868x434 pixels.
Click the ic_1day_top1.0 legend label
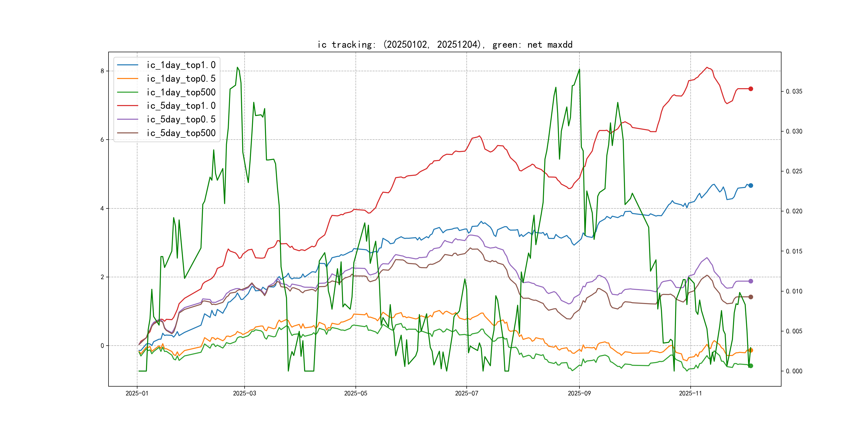click(x=181, y=65)
